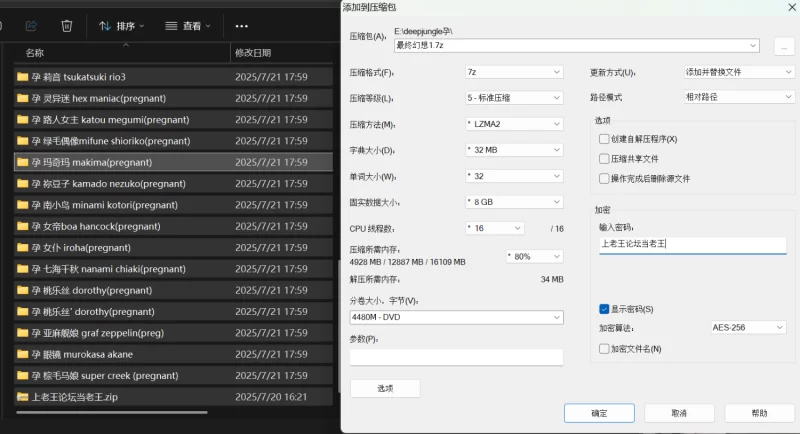Close the 添加到压缩包 dialog
Viewport: 800px width, 434px height.
[x=792, y=7]
